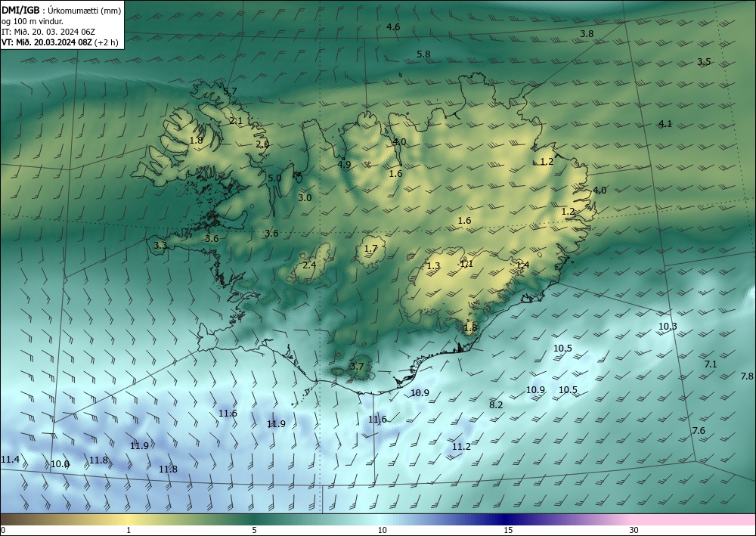Viewport: 756px width, 536px height.
Task: Click the 3.7 value on the southern glacier
Action: [357, 367]
